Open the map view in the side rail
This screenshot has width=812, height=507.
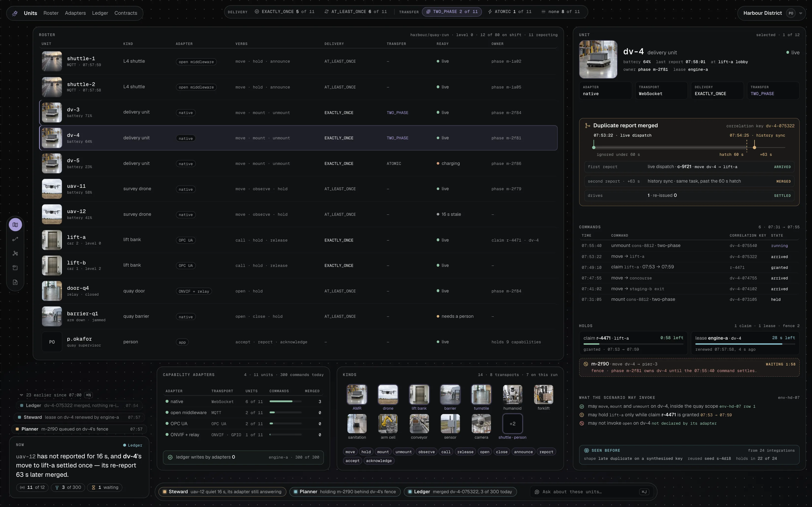click(x=15, y=225)
